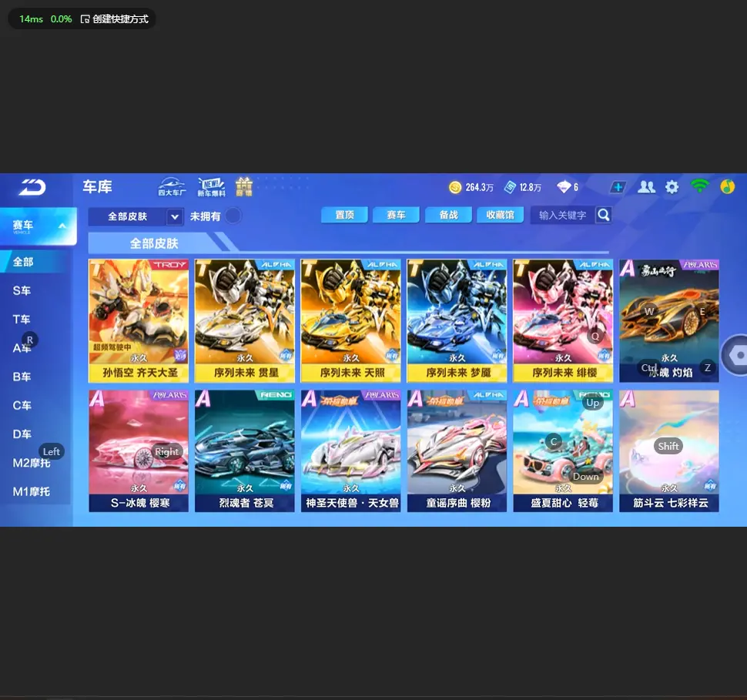The image size is (747, 700).
Task: Select the 序列未来 梦魇 card
Action: pyautogui.click(x=457, y=320)
